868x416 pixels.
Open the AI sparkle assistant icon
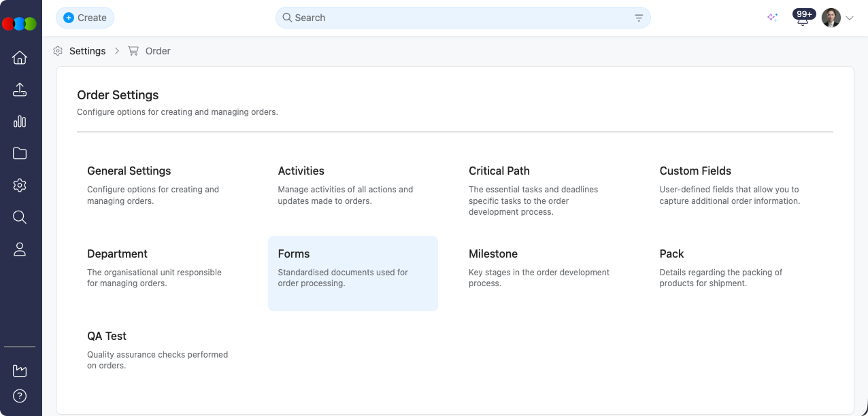772,18
